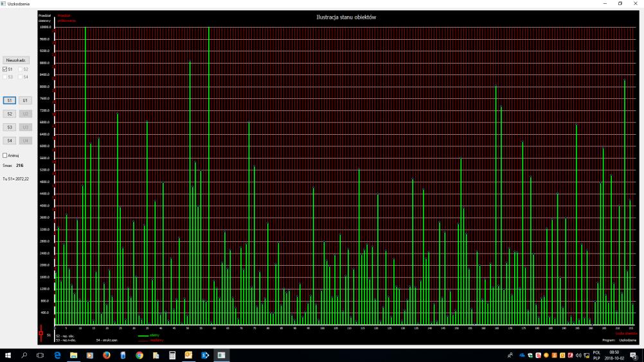This screenshot has width=644, height=362.
Task: Open Calculator from taskbar
Action: pos(172,355)
